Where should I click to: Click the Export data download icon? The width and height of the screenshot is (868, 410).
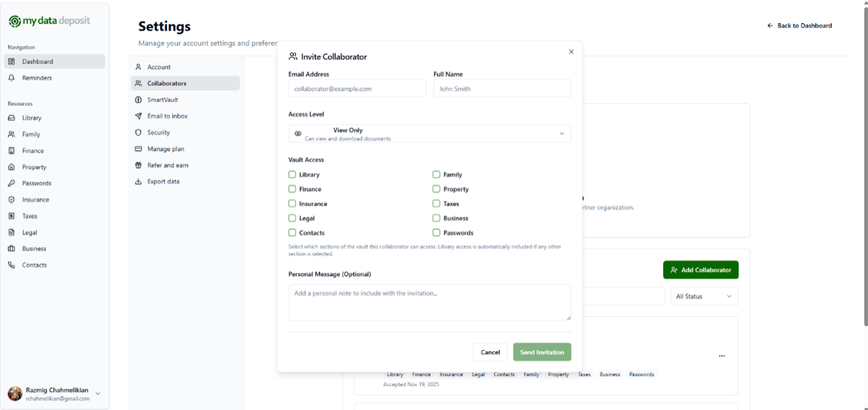138,181
